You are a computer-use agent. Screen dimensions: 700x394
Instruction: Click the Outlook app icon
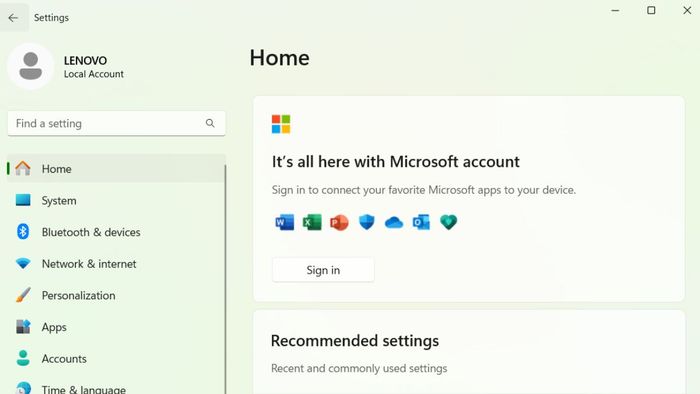[421, 222]
